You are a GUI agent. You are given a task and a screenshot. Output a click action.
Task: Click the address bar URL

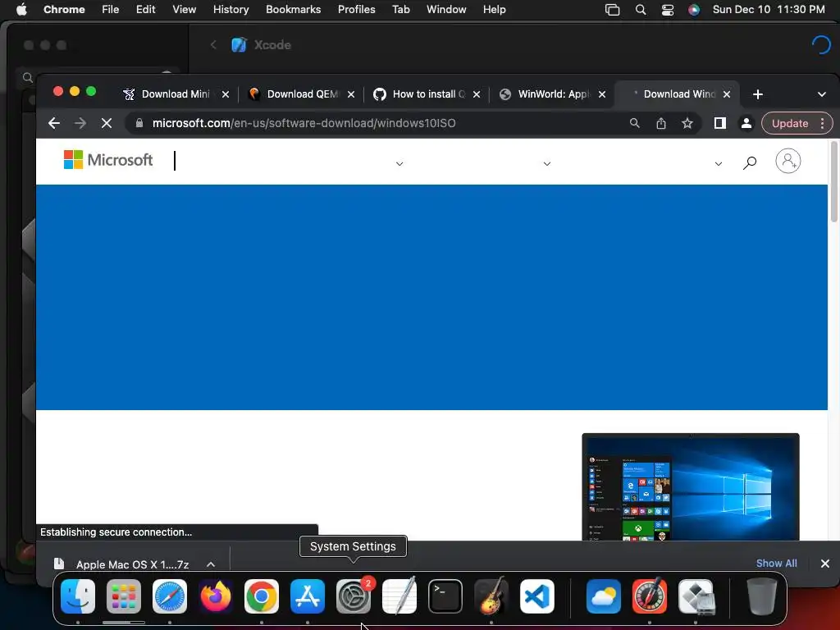tap(304, 123)
